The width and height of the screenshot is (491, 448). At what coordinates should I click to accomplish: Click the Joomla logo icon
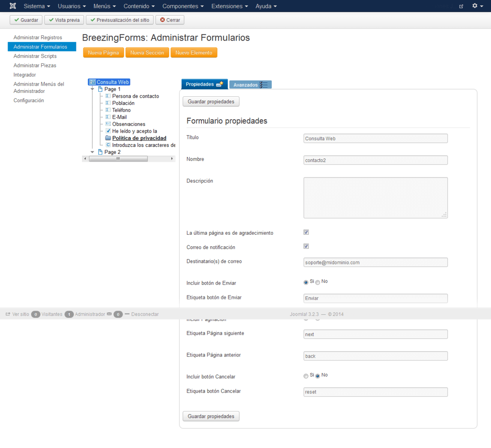click(12, 6)
